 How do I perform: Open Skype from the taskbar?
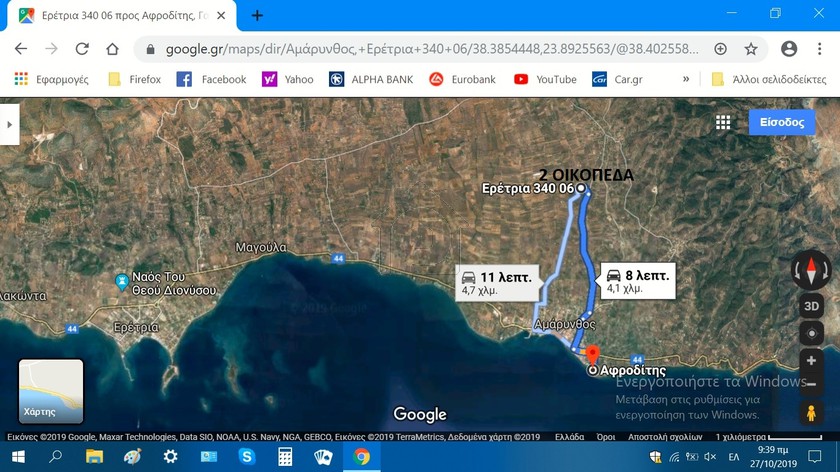tap(246, 457)
